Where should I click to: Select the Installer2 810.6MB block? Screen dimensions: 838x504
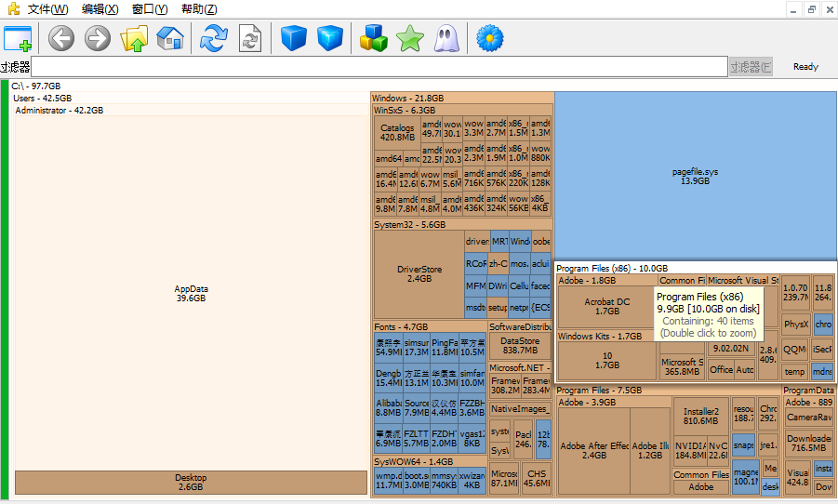click(x=700, y=417)
